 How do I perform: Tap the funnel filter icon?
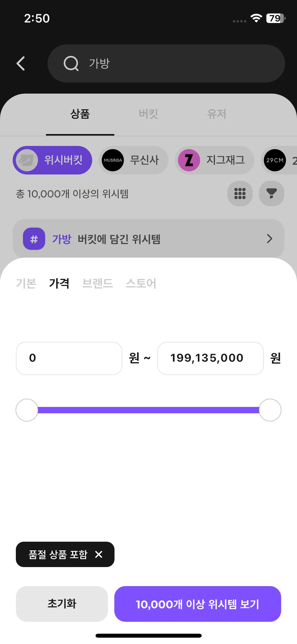click(271, 194)
